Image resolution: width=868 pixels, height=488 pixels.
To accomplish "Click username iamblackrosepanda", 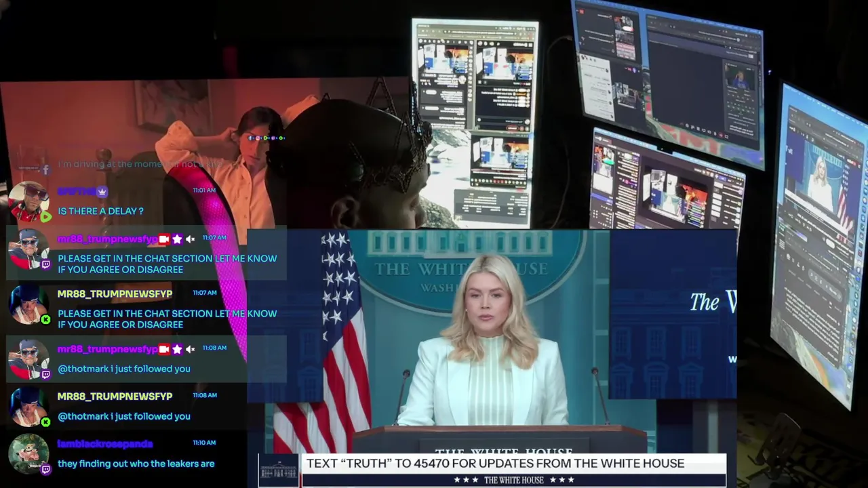I will pos(105,444).
